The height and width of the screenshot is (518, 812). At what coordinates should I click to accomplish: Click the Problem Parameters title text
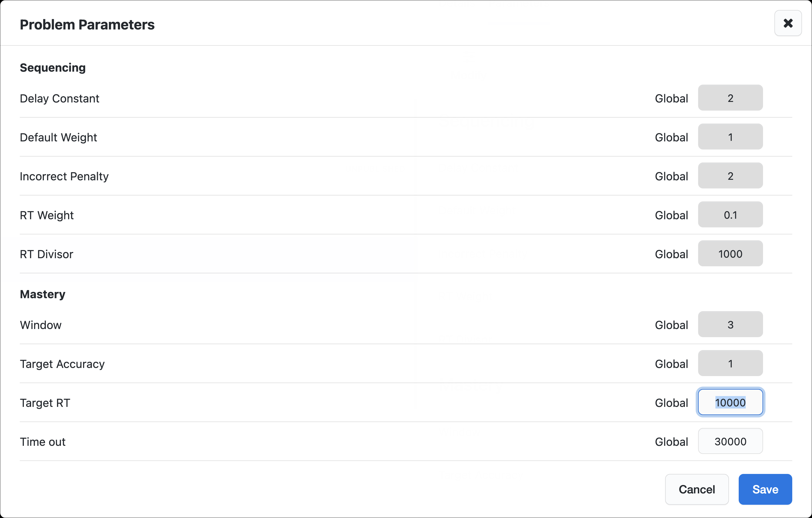87,25
